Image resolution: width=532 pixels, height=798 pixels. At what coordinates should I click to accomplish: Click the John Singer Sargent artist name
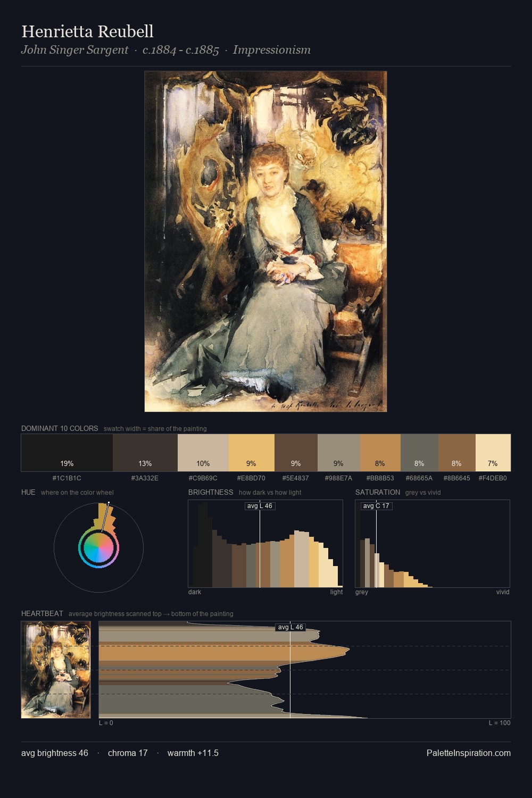74,50
